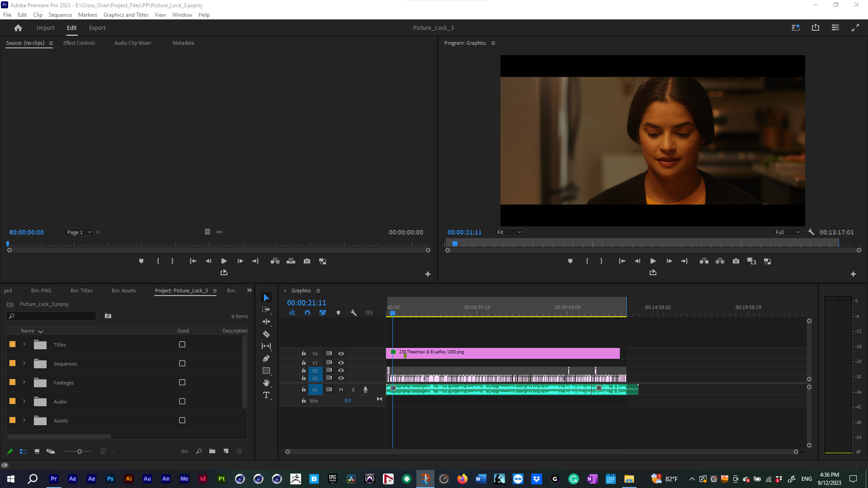Switch to the Export workspace

tap(97, 28)
